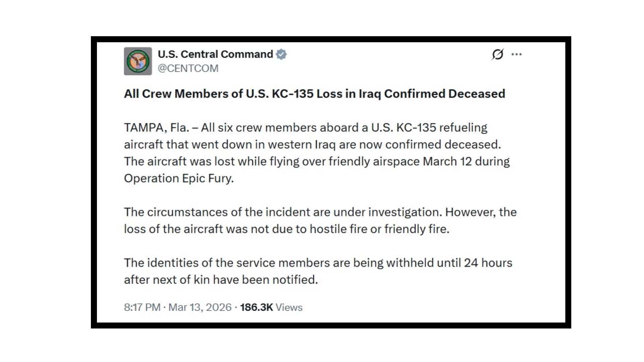Click the "Views" label
Screen dimensions: 644x362
point(289,307)
